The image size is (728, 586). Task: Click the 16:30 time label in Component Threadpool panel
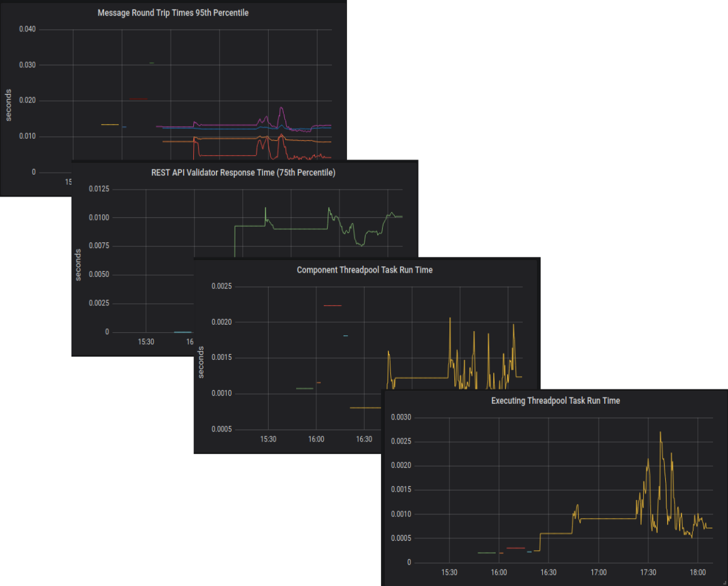[x=365, y=440]
